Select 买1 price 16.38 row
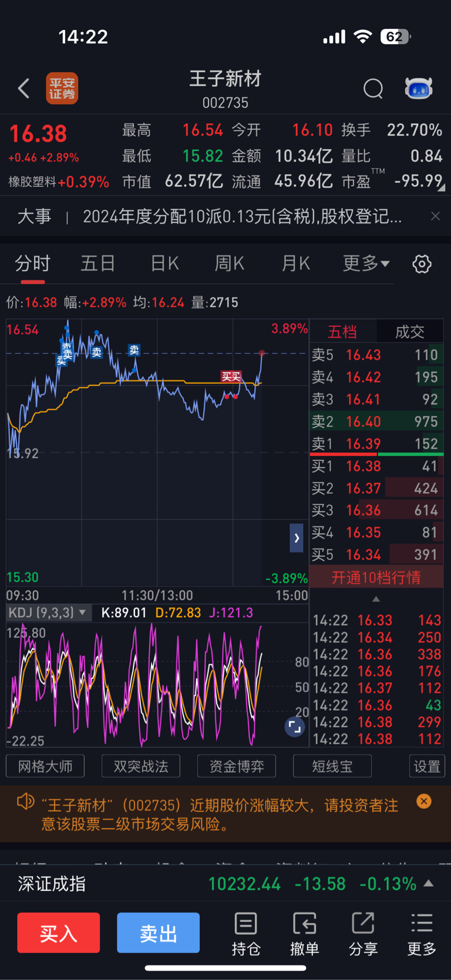451x980 pixels. point(376,467)
